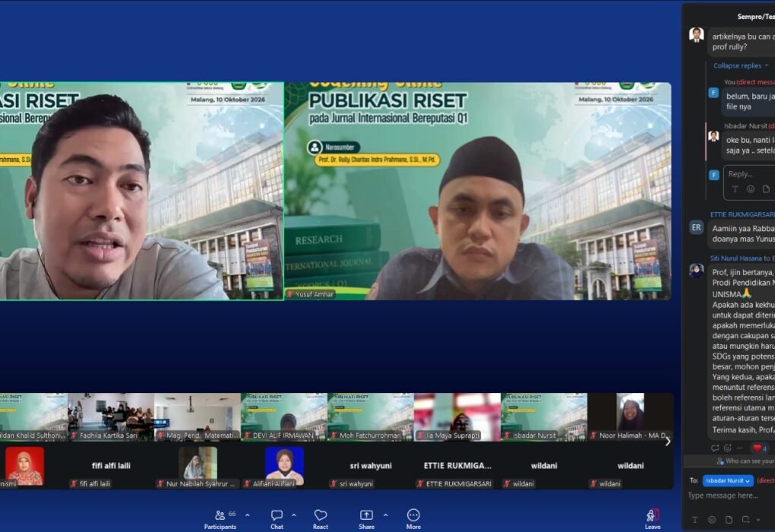This screenshot has width=775, height=532.
Task: Open the Chat icon in the meeting toolbar
Action: [x=277, y=515]
